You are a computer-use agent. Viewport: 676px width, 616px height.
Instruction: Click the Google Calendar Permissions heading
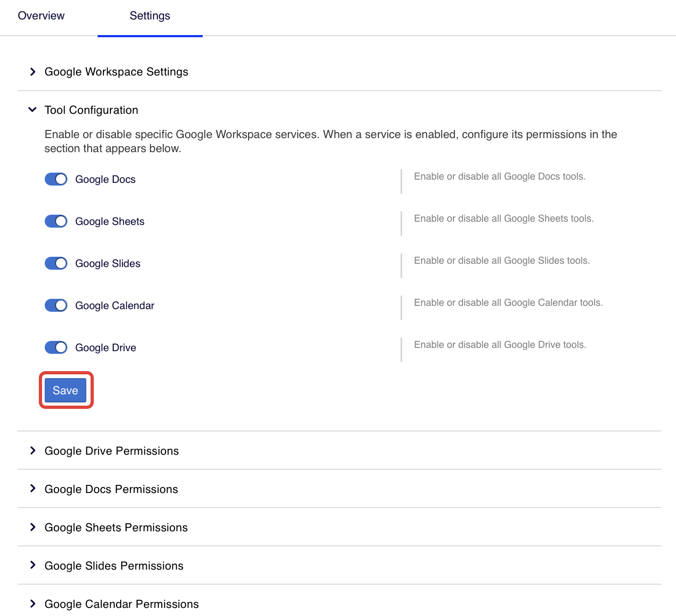(x=122, y=604)
